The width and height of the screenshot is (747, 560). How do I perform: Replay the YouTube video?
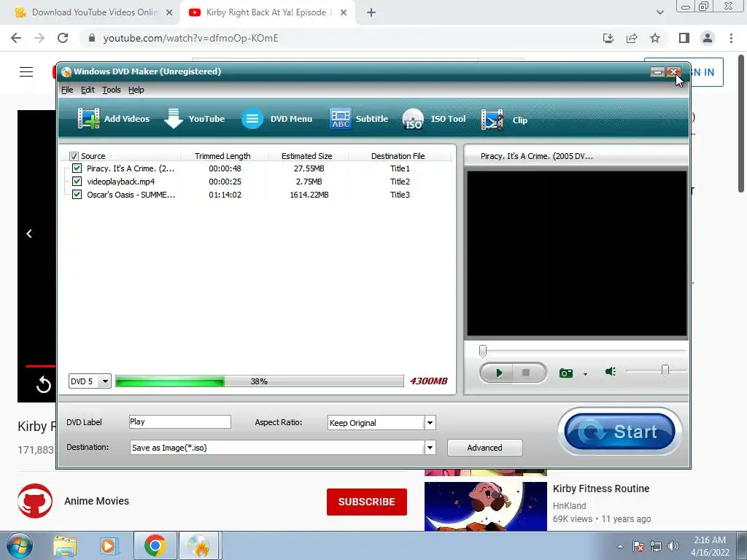point(43,384)
